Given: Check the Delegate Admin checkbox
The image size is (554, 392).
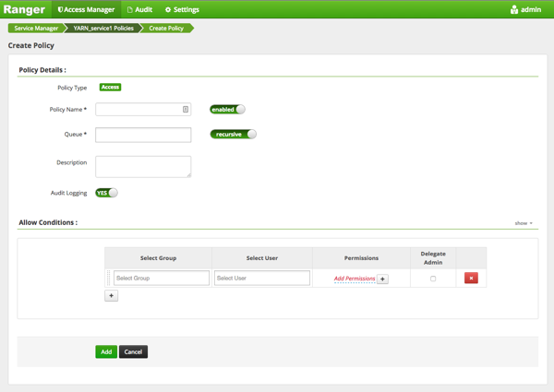Looking at the screenshot, I should (x=433, y=279).
